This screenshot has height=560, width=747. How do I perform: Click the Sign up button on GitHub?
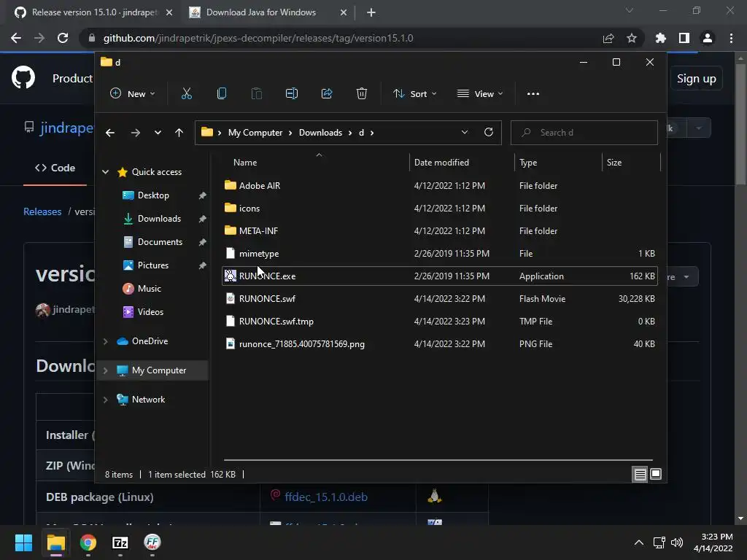pyautogui.click(x=696, y=79)
